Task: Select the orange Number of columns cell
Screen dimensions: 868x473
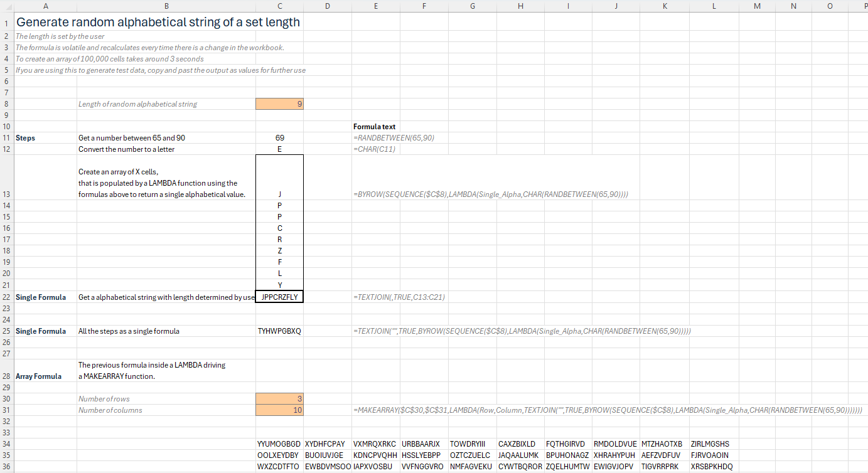Action: click(x=279, y=410)
